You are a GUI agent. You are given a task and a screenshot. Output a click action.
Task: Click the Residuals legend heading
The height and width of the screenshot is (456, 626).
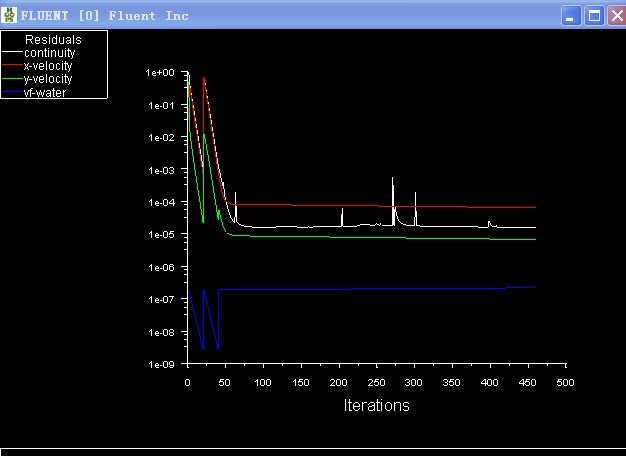pyautogui.click(x=53, y=40)
